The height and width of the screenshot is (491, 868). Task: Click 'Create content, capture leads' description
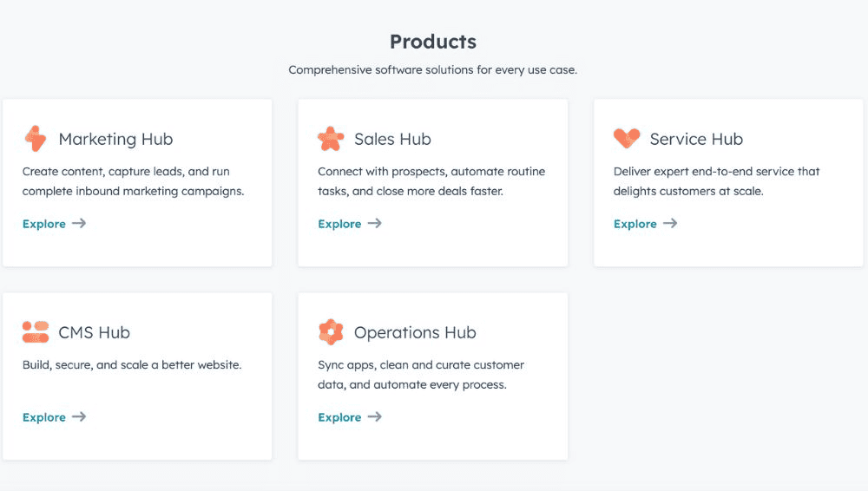(133, 181)
